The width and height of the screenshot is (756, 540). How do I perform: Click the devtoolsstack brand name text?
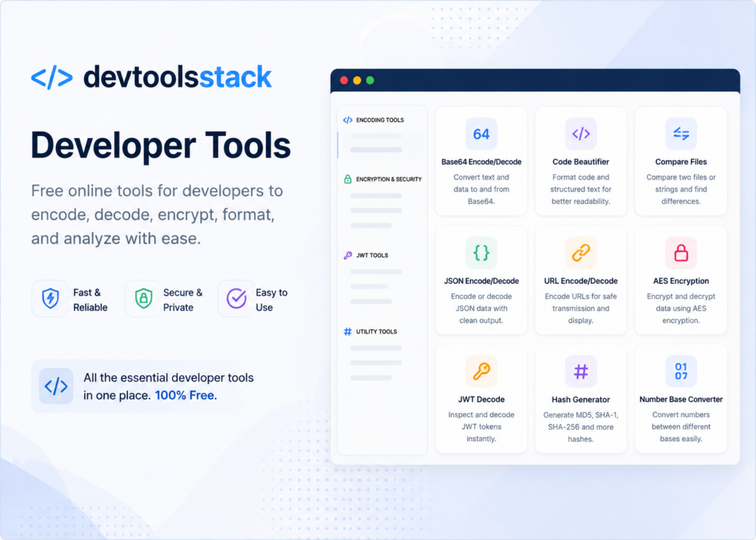coord(177,78)
